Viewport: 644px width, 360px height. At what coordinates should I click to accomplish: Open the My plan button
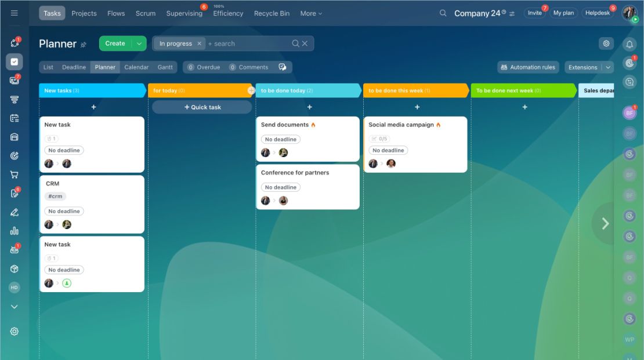563,13
